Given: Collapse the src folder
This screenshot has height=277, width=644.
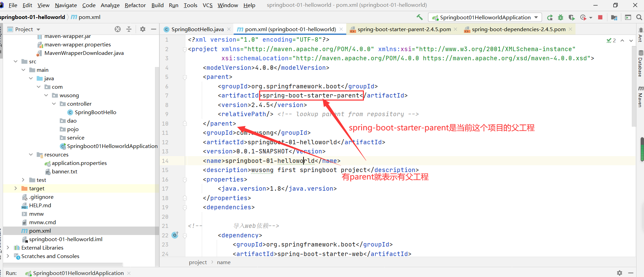Looking at the screenshot, I should click(x=16, y=61).
